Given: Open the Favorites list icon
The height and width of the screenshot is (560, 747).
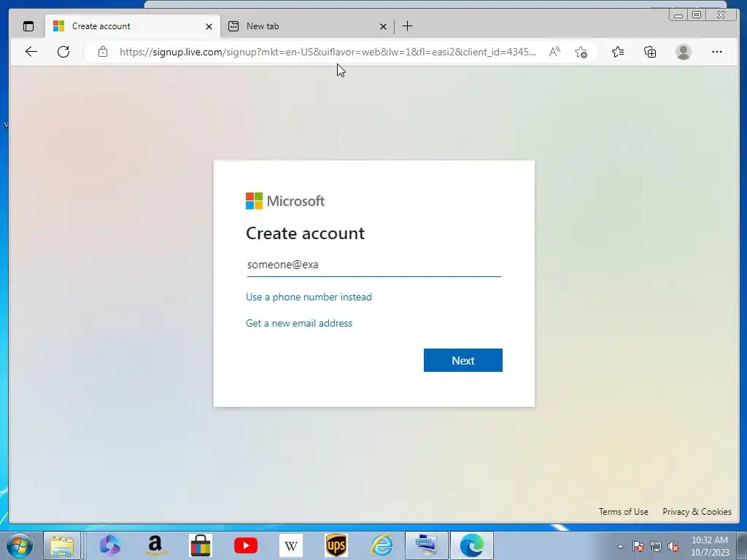Looking at the screenshot, I should [618, 52].
